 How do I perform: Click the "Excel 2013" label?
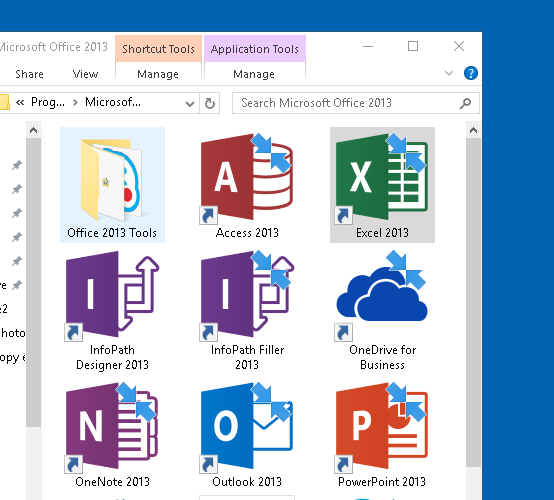tap(382, 233)
